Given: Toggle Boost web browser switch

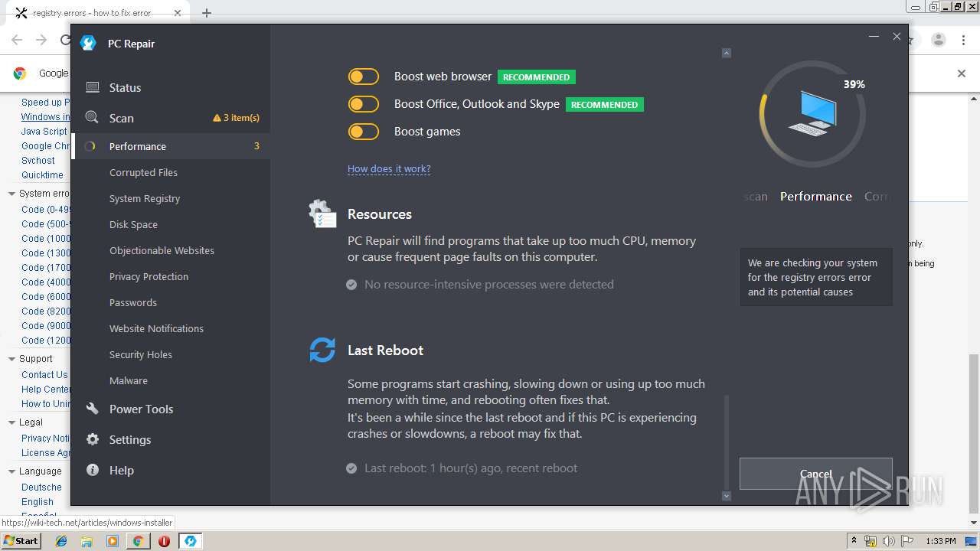Looking at the screenshot, I should coord(364,77).
